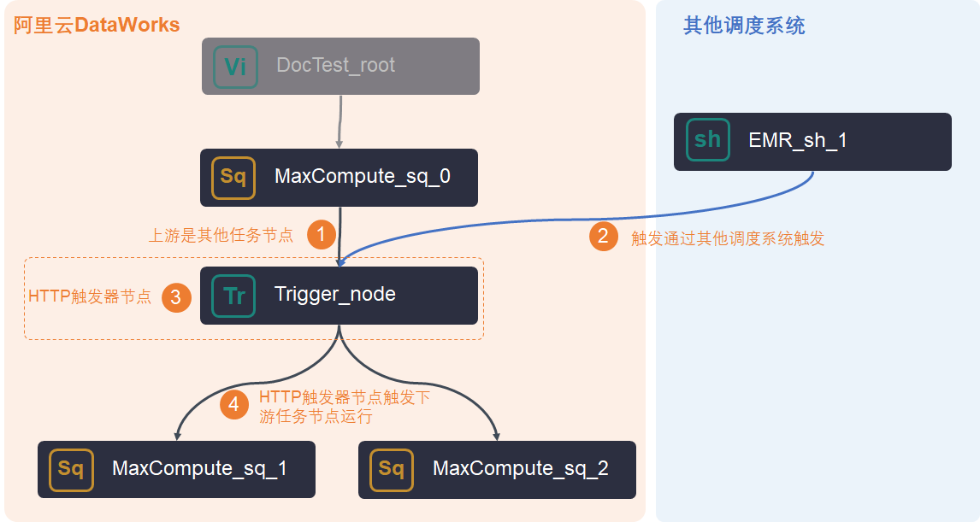Click the Sq icon on MaxCompute_sq_0
The image size is (980, 522).
click(233, 178)
